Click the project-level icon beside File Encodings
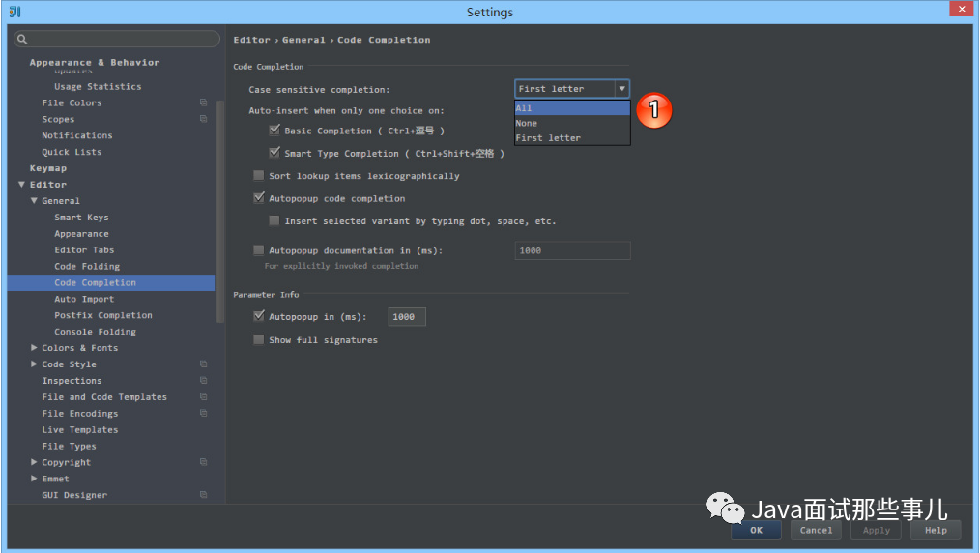This screenshot has height=553, width=980. click(203, 413)
